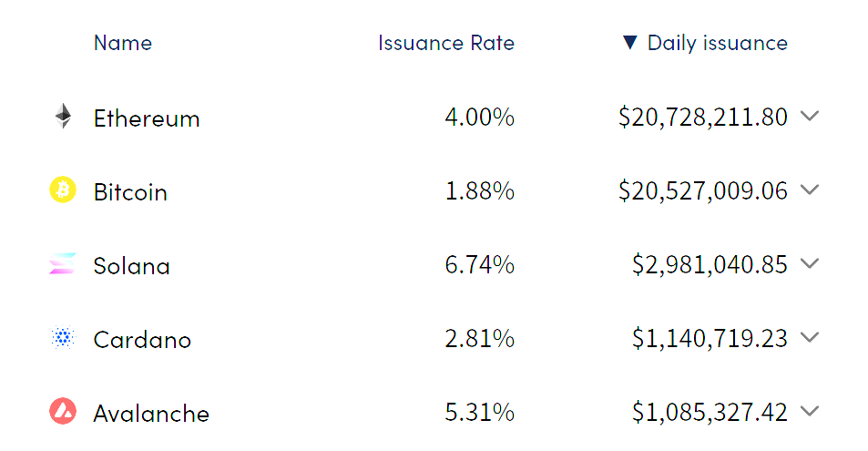Viewport: 868px width, 451px height.
Task: Click the blue Cardano logo icon
Action: [x=62, y=338]
